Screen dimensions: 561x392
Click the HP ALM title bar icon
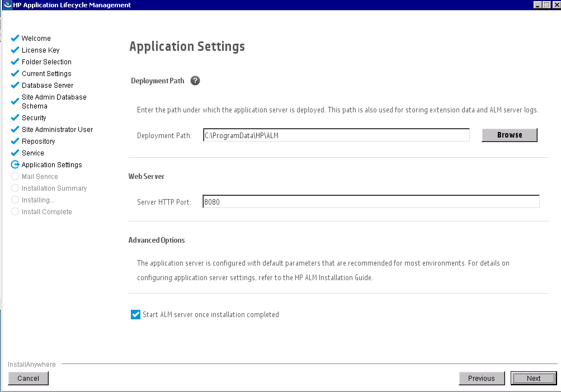(7, 5)
